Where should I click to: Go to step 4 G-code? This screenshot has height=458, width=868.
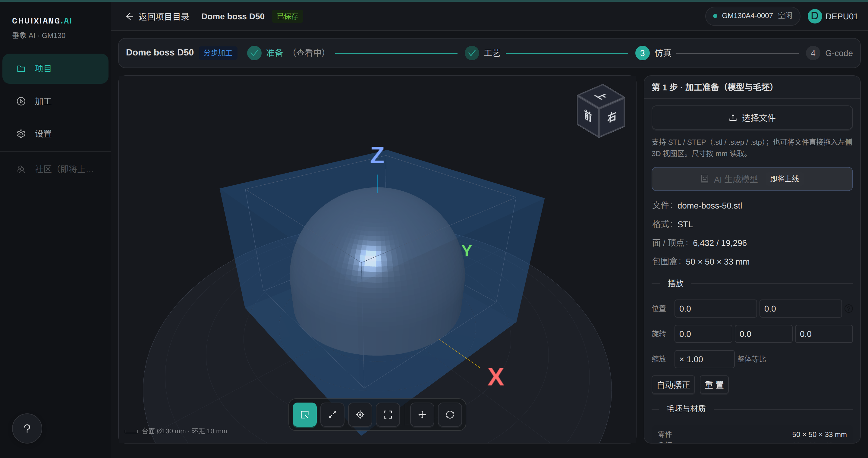click(829, 53)
